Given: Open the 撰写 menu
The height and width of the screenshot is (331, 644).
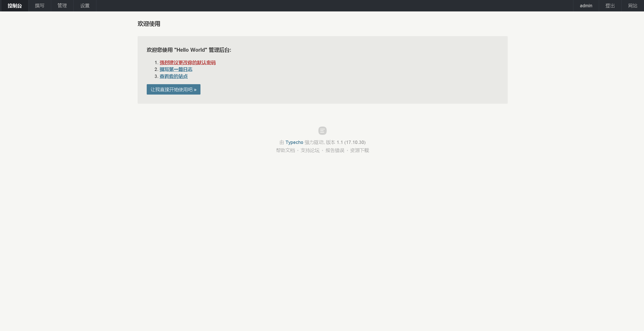Looking at the screenshot, I should pyautogui.click(x=39, y=6).
